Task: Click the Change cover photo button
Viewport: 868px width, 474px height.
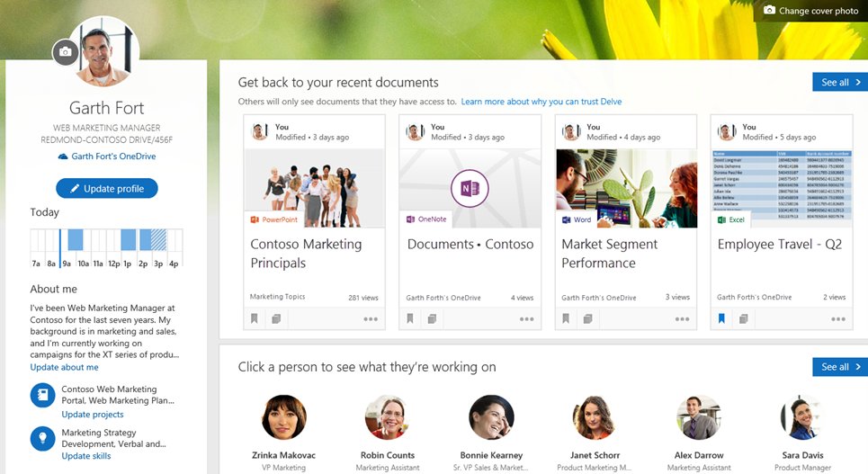Action: click(811, 11)
